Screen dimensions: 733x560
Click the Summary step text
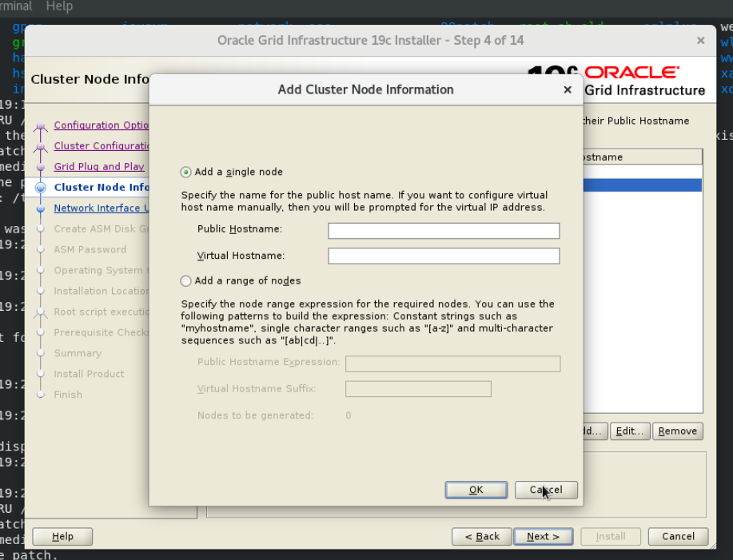[78, 353]
